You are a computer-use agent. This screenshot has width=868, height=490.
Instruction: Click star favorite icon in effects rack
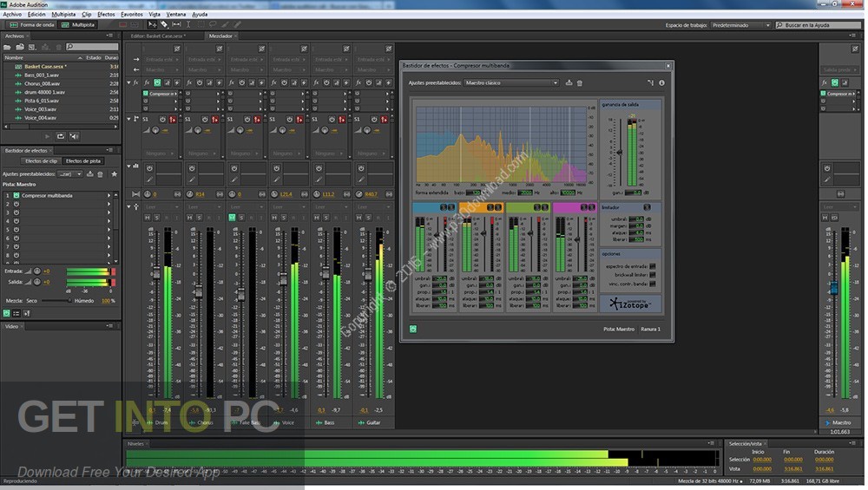point(114,174)
